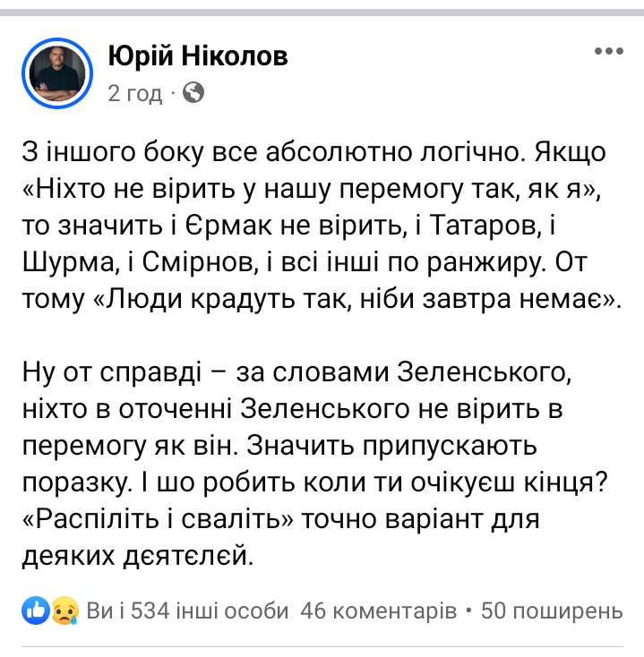Click the "2 год" post timestamp
Screen dimensions: 644x657
tap(134, 93)
